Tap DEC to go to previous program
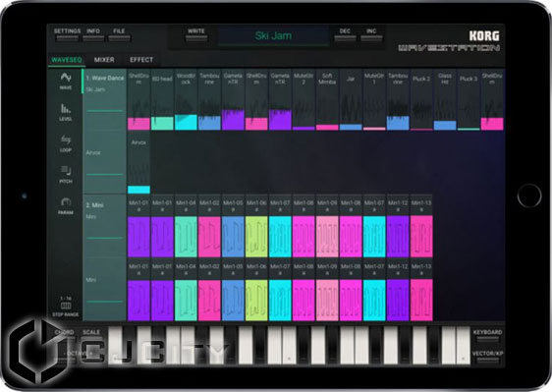Screen dimensions: 552x392 click(x=345, y=34)
